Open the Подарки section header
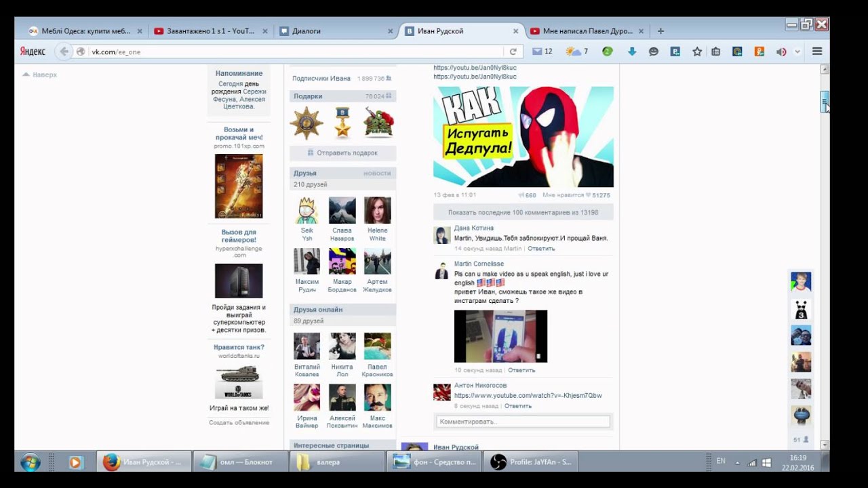The image size is (868, 488). pyautogui.click(x=342, y=96)
